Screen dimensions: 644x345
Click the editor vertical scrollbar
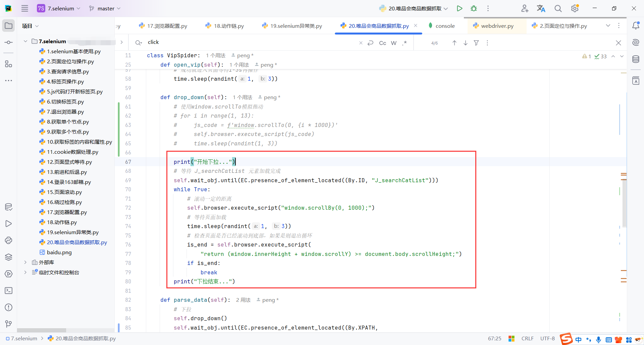(624, 203)
